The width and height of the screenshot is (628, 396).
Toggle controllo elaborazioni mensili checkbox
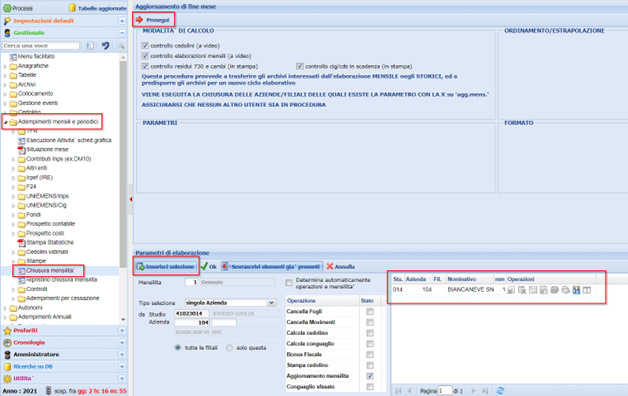[145, 56]
